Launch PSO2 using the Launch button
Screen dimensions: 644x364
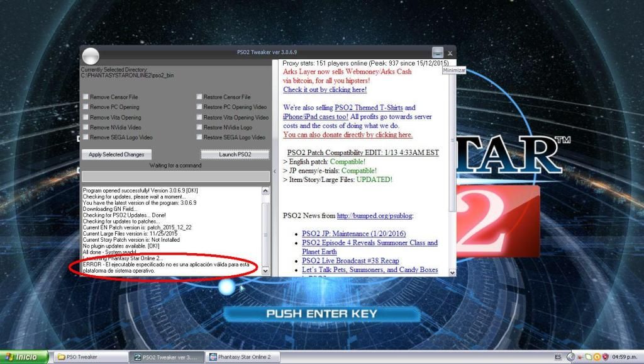(x=235, y=154)
